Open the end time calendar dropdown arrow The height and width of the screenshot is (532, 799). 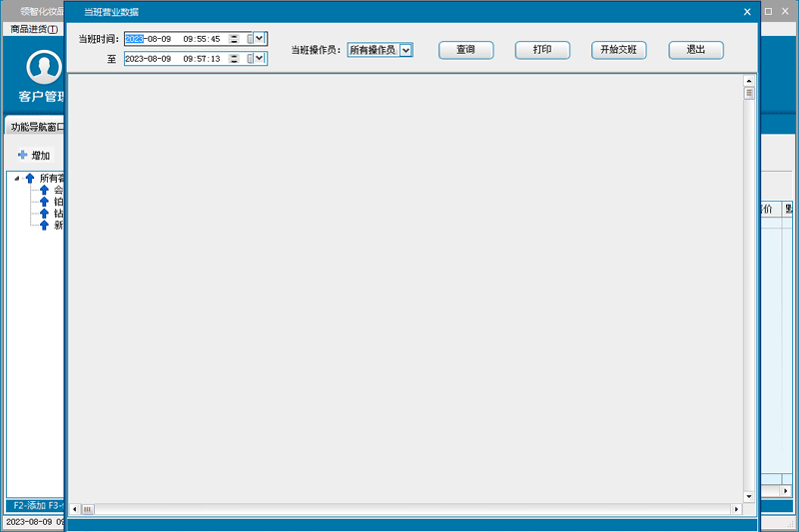pos(259,58)
